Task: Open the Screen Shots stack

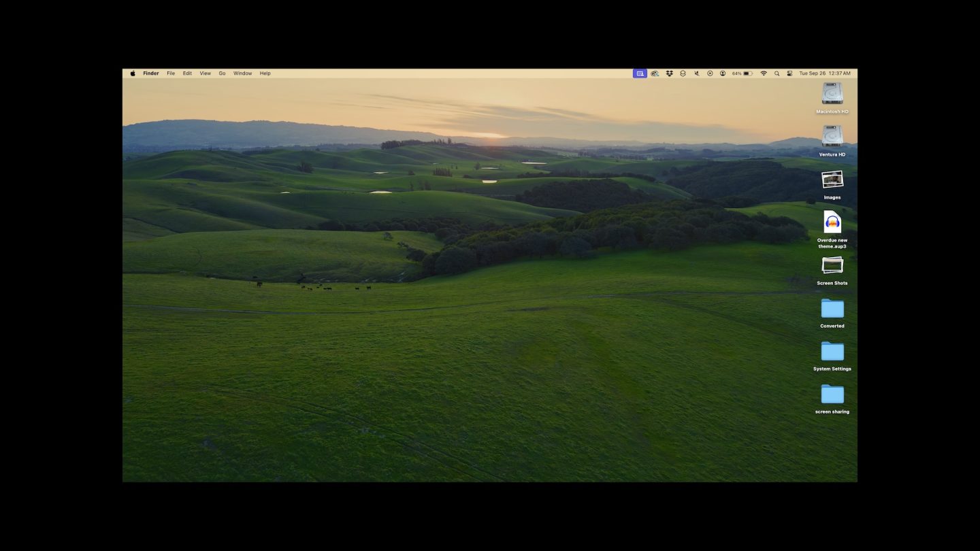Action: (x=832, y=265)
